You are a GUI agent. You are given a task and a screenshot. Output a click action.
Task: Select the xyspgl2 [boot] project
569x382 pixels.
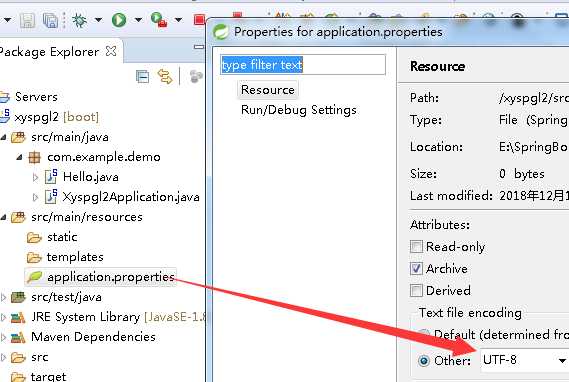pyautogui.click(x=56, y=117)
